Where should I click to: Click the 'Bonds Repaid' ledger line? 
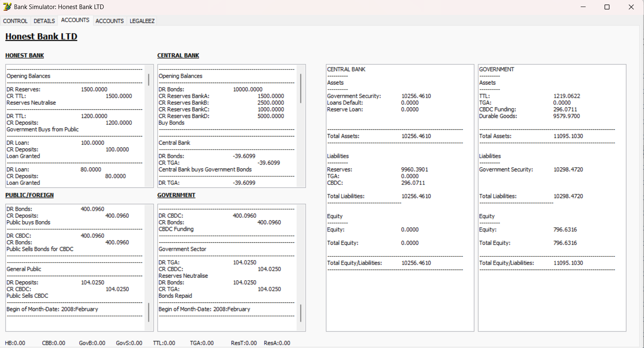[x=175, y=296]
